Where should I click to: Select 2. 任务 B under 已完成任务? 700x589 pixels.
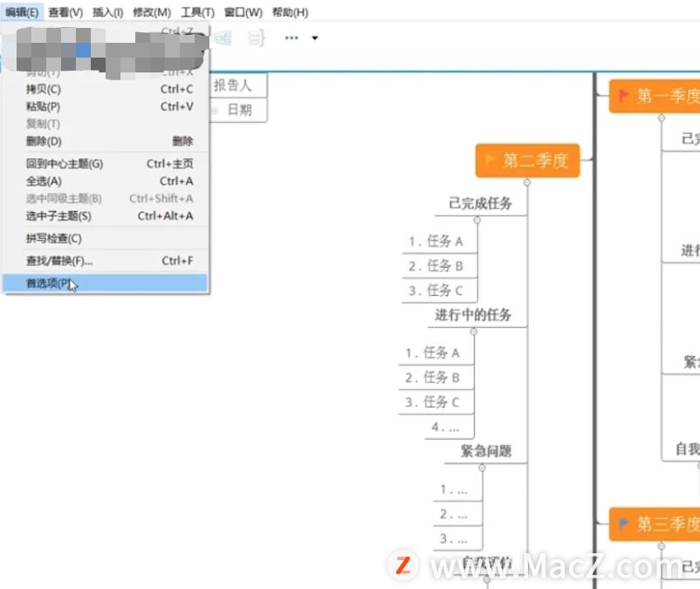(x=436, y=266)
